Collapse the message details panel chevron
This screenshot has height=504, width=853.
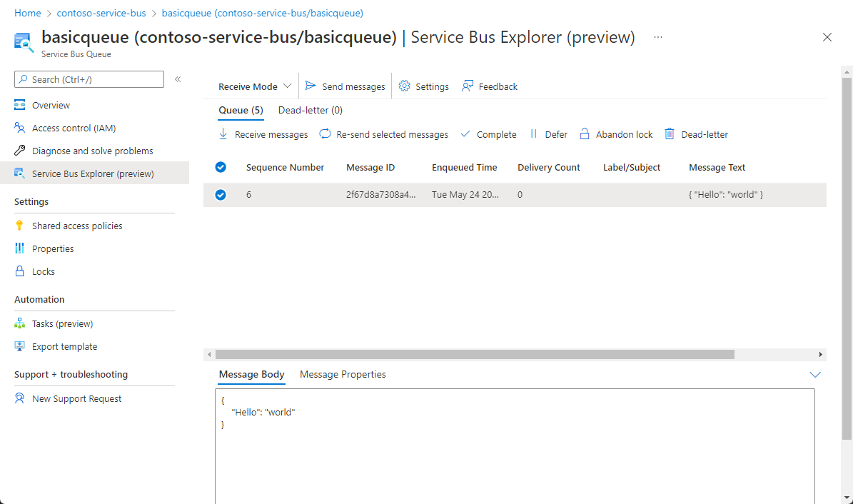coord(815,375)
